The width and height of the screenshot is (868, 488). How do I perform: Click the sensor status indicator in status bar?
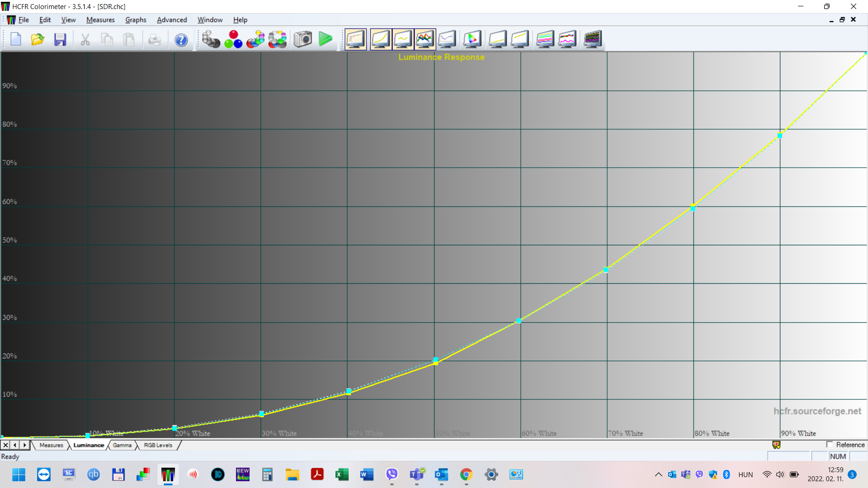776,445
